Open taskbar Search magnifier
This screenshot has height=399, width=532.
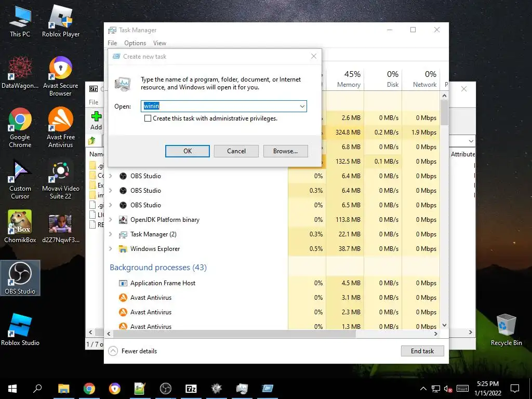click(37, 389)
